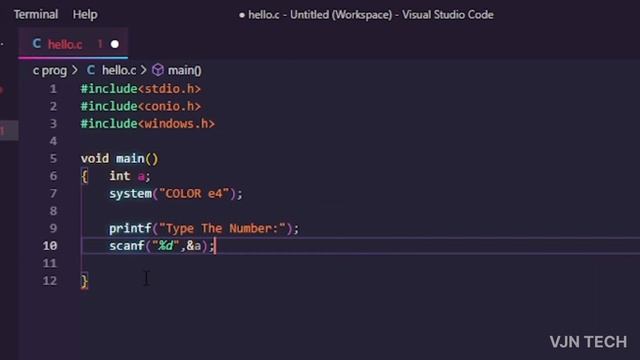This screenshot has height=360, width=640.
Task: Click the cube symbol icon beside main()
Action: coord(158,71)
